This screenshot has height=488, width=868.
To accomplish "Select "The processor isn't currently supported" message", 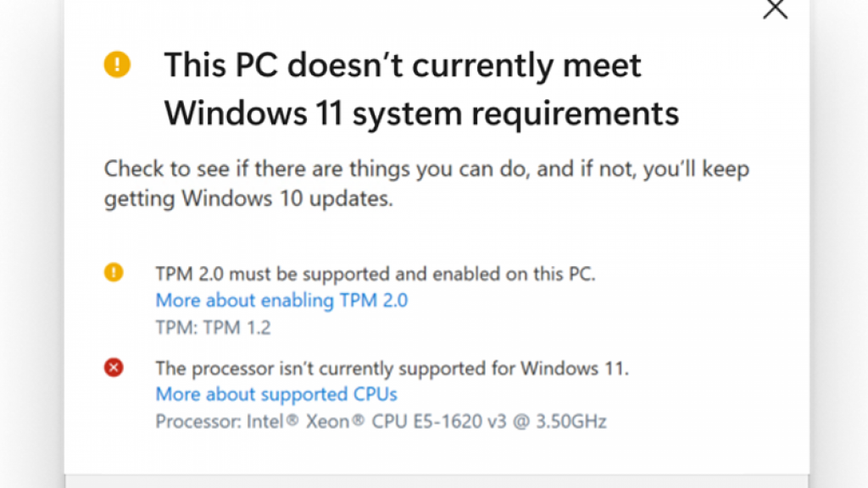I will [392, 368].
